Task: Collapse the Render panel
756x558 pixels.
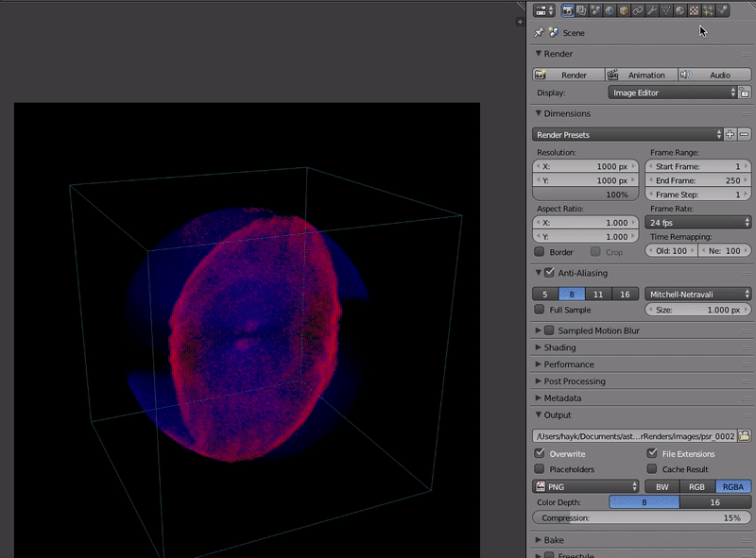Action: click(x=539, y=54)
